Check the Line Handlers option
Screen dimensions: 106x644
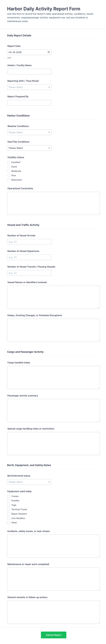coord(8,518)
